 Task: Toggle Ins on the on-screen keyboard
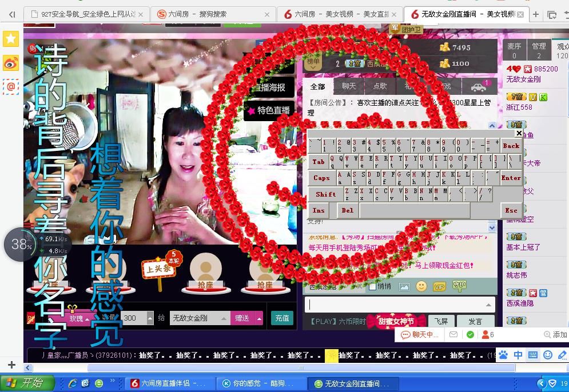click(319, 210)
